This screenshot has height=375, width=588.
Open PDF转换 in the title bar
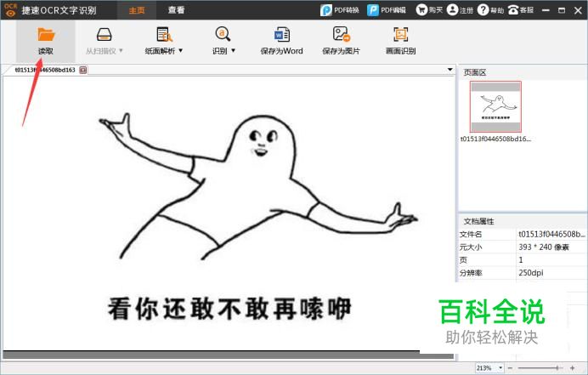340,10
